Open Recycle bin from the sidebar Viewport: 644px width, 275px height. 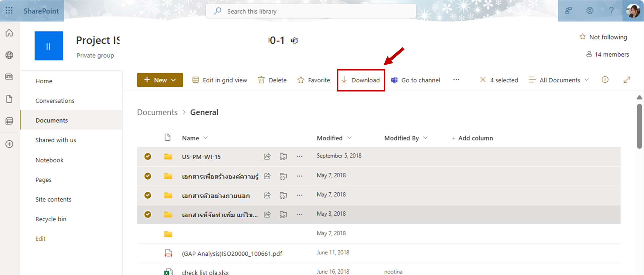(x=51, y=219)
